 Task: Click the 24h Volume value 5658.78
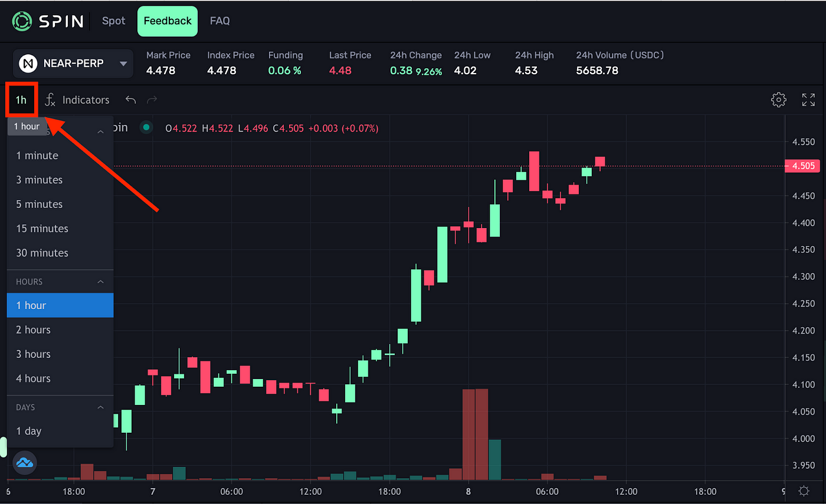click(x=597, y=71)
